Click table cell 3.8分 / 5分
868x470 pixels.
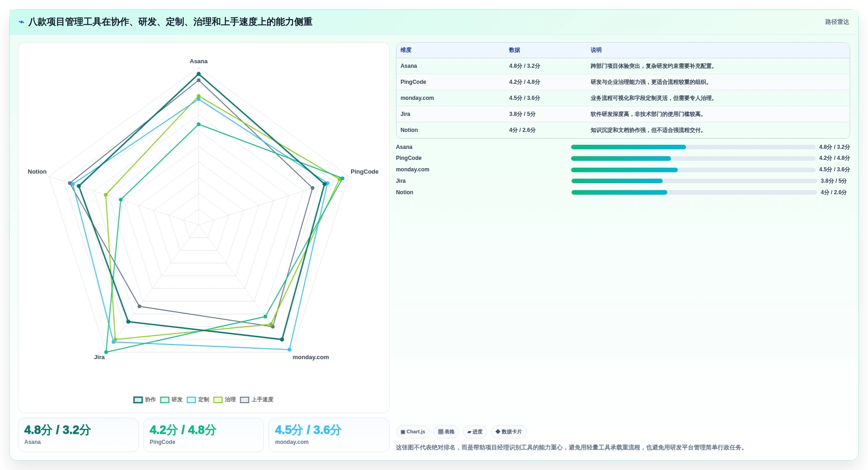click(x=522, y=114)
